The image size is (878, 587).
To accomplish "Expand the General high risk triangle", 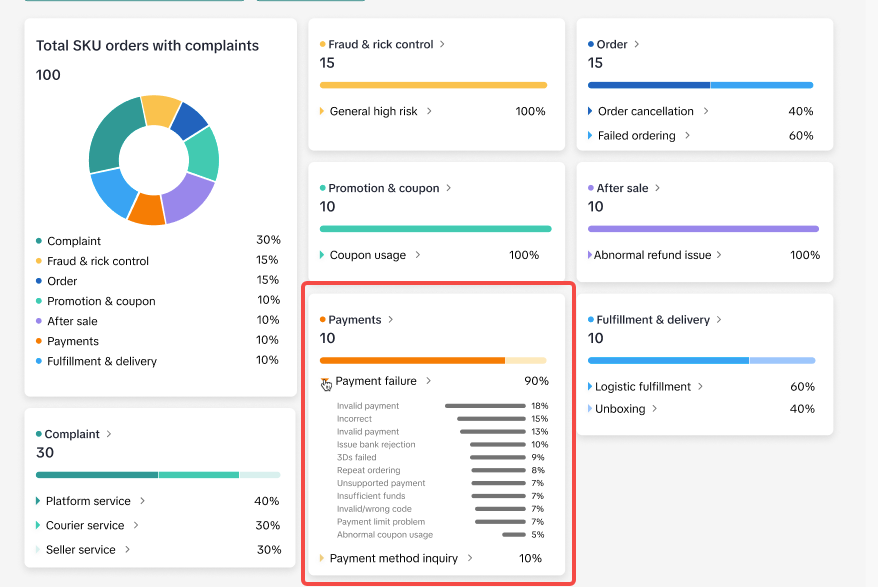I will pos(322,111).
